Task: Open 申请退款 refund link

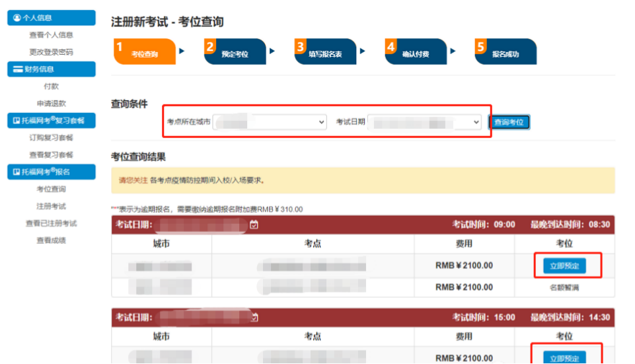Action: (x=51, y=104)
